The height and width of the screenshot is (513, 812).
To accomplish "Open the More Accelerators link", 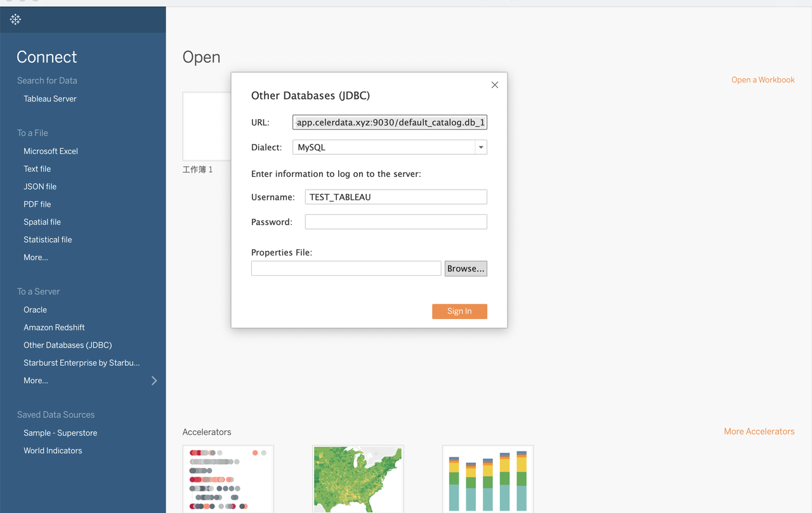I will click(759, 431).
